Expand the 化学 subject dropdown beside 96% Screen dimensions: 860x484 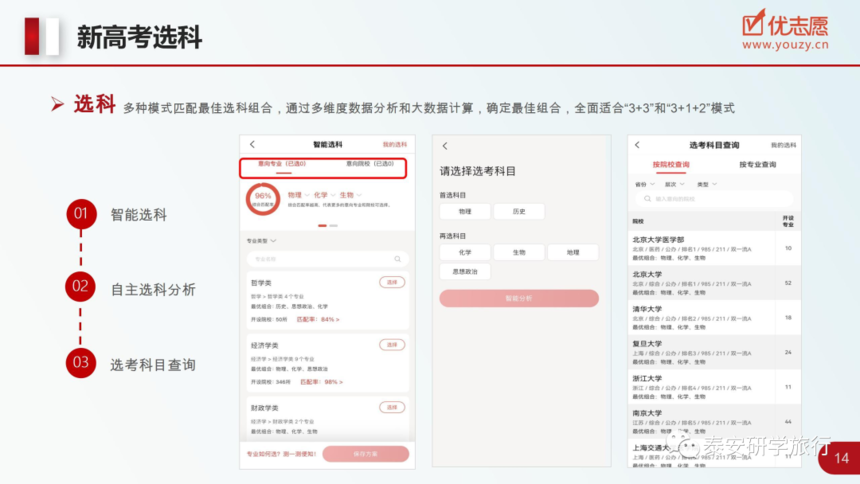coord(325,195)
